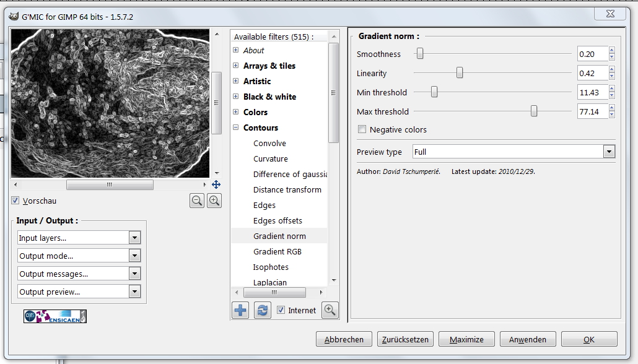
Task: Click the Linearity slider handle
Action: point(460,72)
